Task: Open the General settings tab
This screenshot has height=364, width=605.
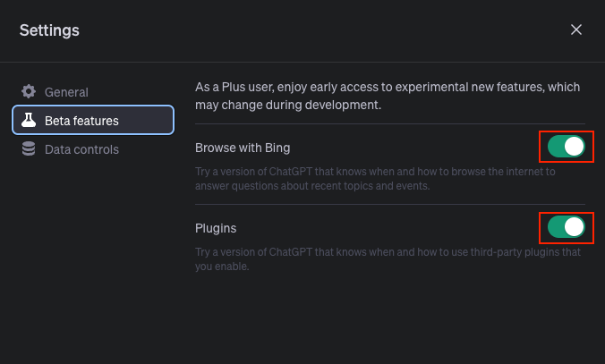Action: click(x=93, y=92)
